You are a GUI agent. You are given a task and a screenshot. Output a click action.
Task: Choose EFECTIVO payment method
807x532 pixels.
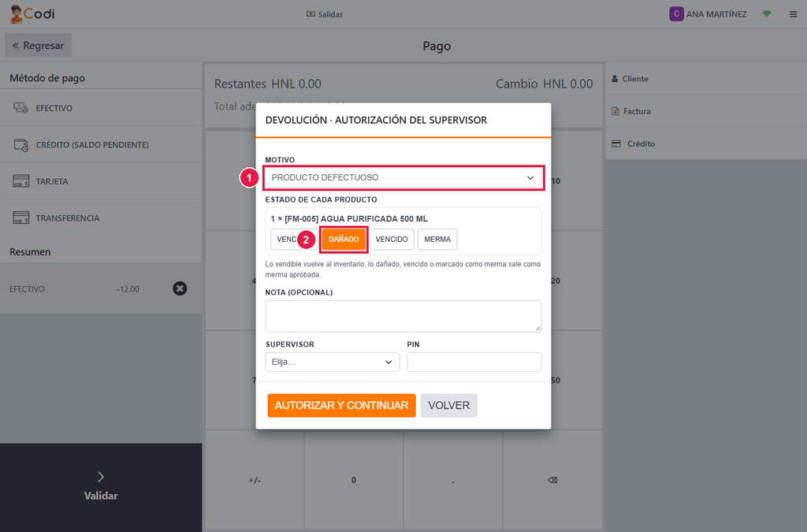pos(101,107)
